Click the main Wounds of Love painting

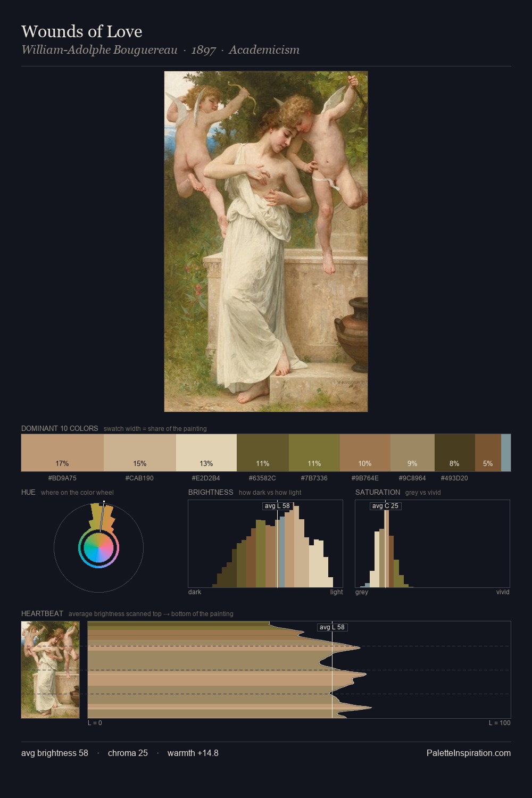266,242
